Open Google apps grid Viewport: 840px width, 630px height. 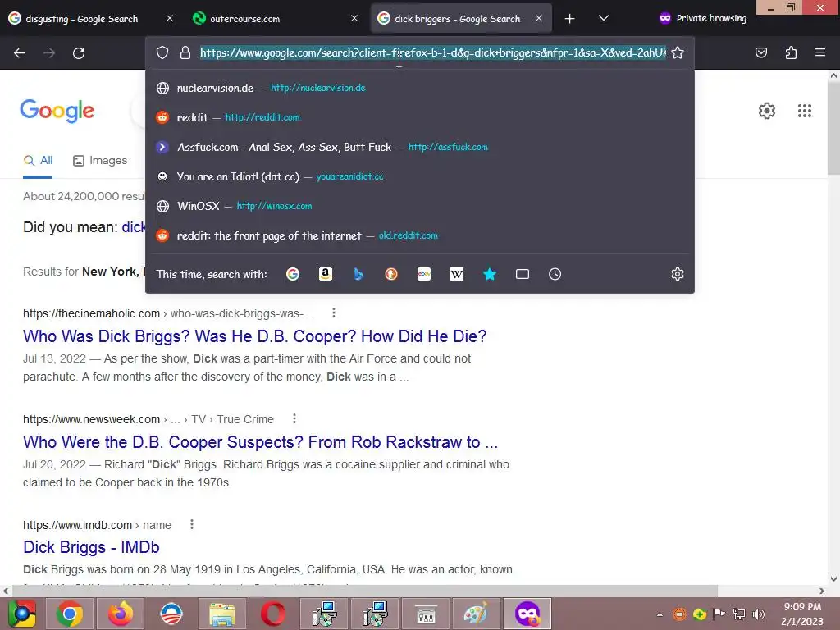805,111
